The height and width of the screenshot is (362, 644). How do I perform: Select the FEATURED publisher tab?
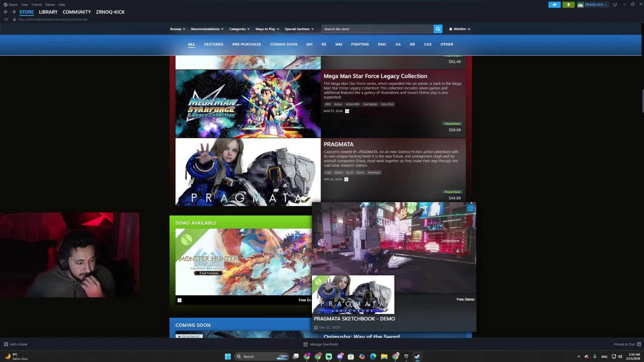click(x=213, y=44)
